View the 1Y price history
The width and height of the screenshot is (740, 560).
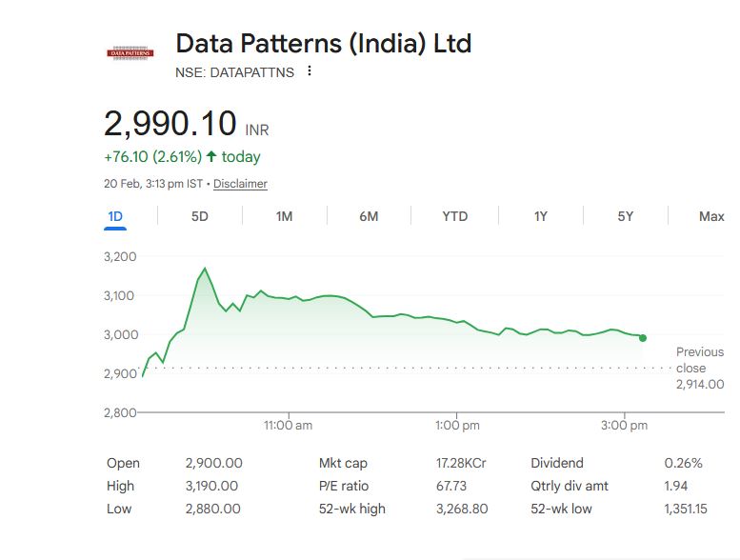(x=540, y=216)
